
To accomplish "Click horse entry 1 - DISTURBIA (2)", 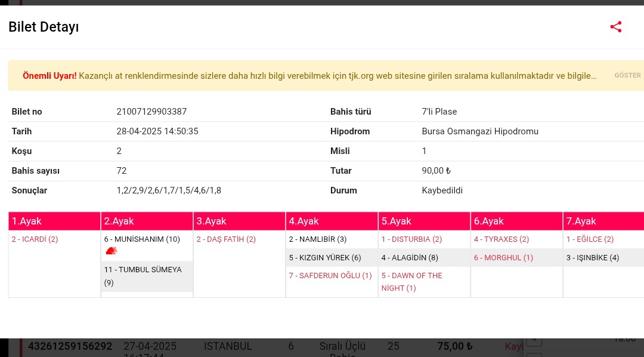I will 411,239.
